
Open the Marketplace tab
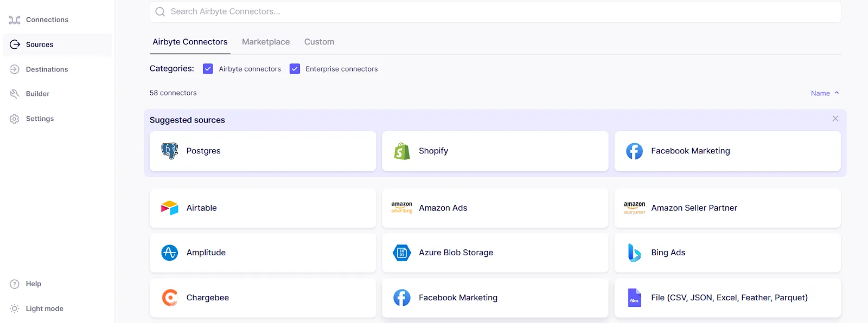266,42
